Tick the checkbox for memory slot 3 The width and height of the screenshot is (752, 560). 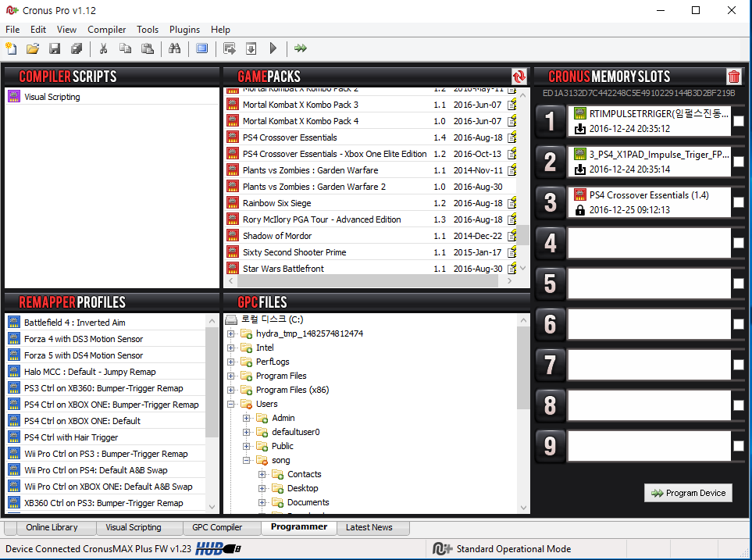tap(739, 202)
